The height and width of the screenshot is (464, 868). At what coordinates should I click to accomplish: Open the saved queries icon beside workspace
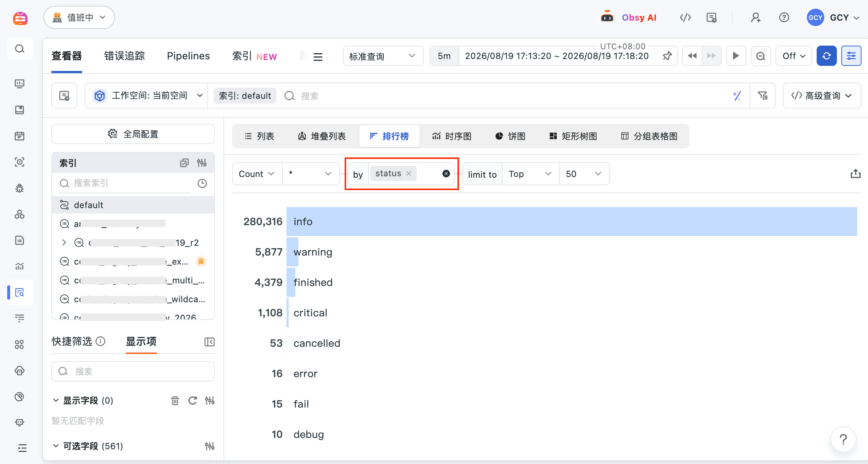point(64,96)
